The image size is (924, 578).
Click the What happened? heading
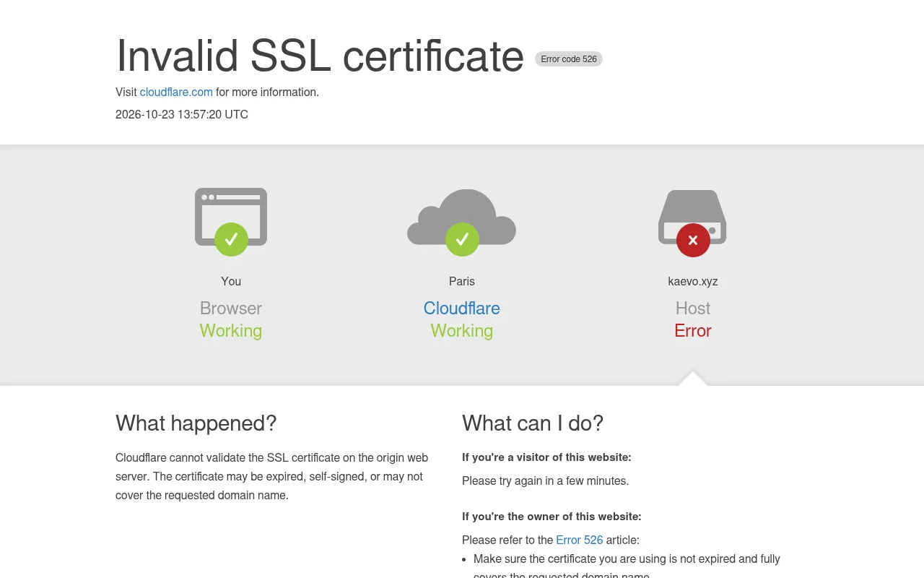tap(196, 423)
